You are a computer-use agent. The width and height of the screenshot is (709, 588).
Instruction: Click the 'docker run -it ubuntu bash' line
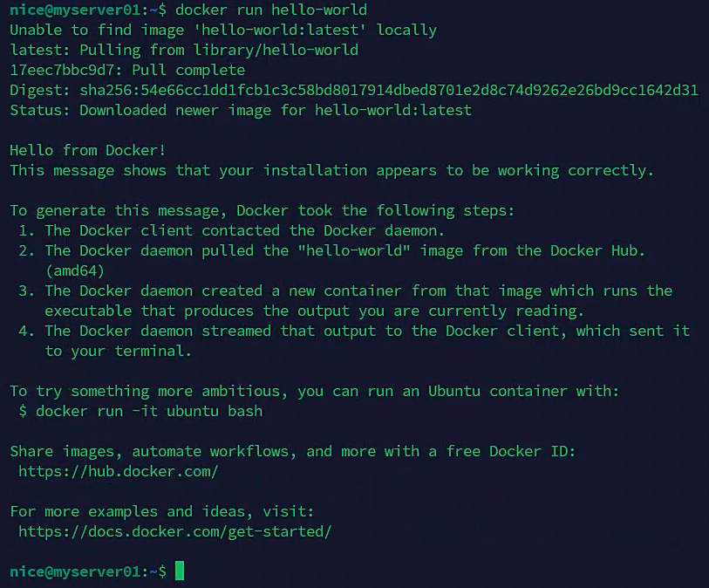click(x=140, y=411)
